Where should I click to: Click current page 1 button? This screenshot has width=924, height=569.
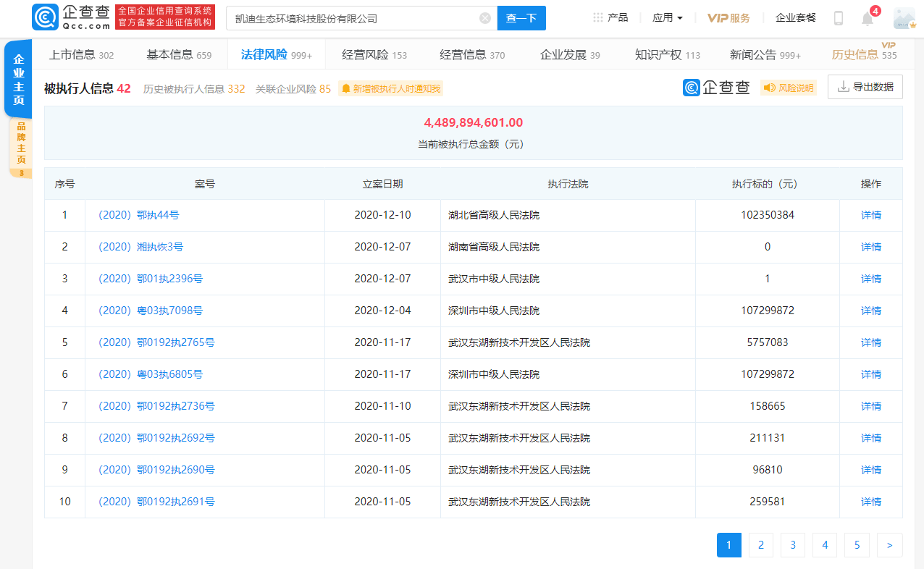(729, 545)
